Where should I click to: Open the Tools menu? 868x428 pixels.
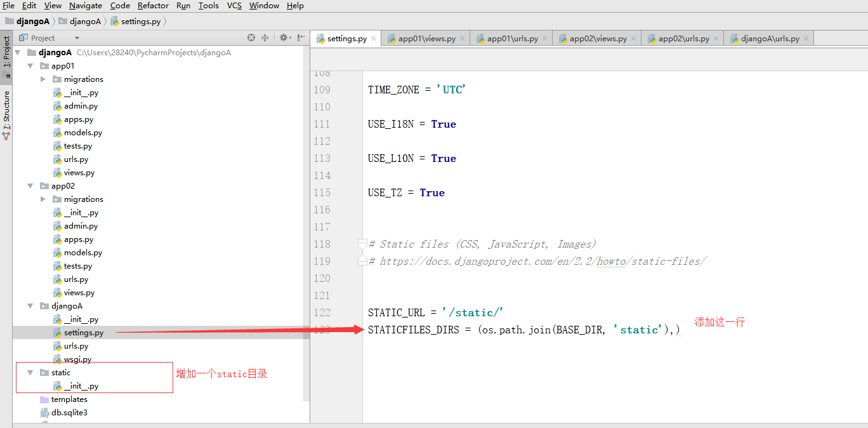209,6
